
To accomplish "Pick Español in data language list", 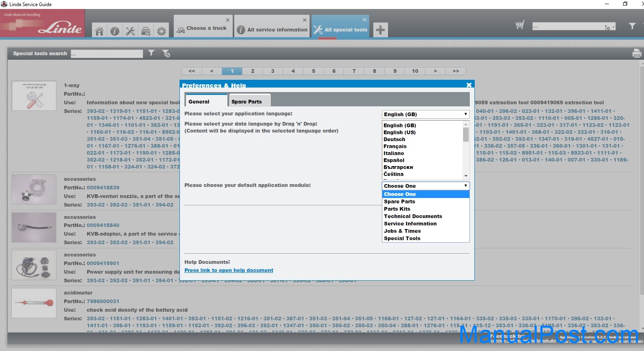I will pos(394,160).
